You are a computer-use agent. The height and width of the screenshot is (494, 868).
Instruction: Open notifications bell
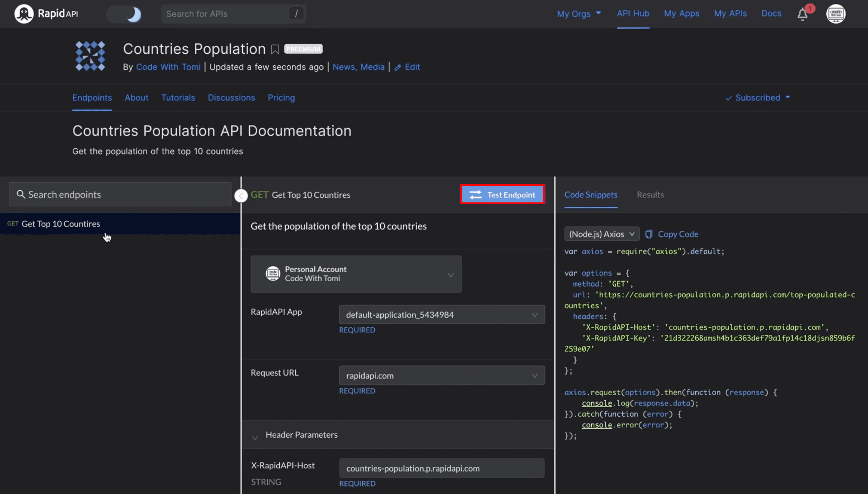[803, 14]
